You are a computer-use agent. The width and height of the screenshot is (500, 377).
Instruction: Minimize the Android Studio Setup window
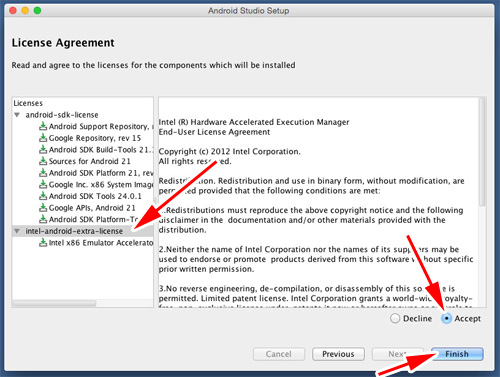tap(25, 10)
